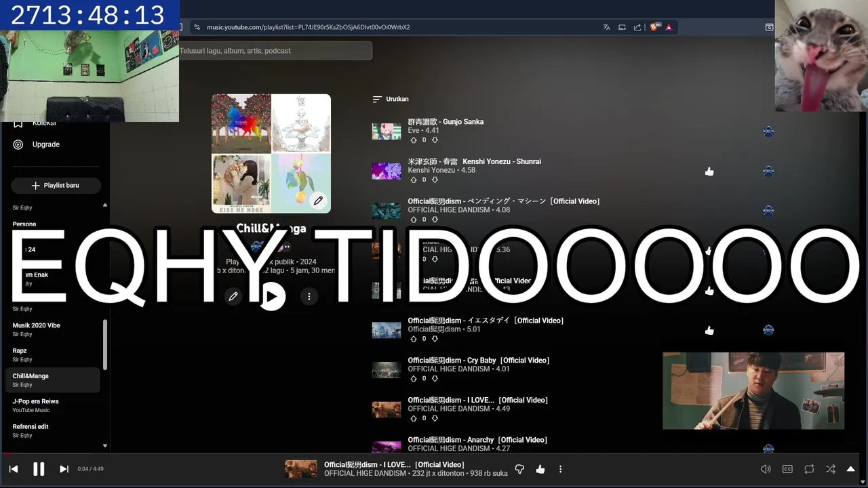This screenshot has width=868, height=488.
Task: Skip to the next track
Action: [x=64, y=469]
